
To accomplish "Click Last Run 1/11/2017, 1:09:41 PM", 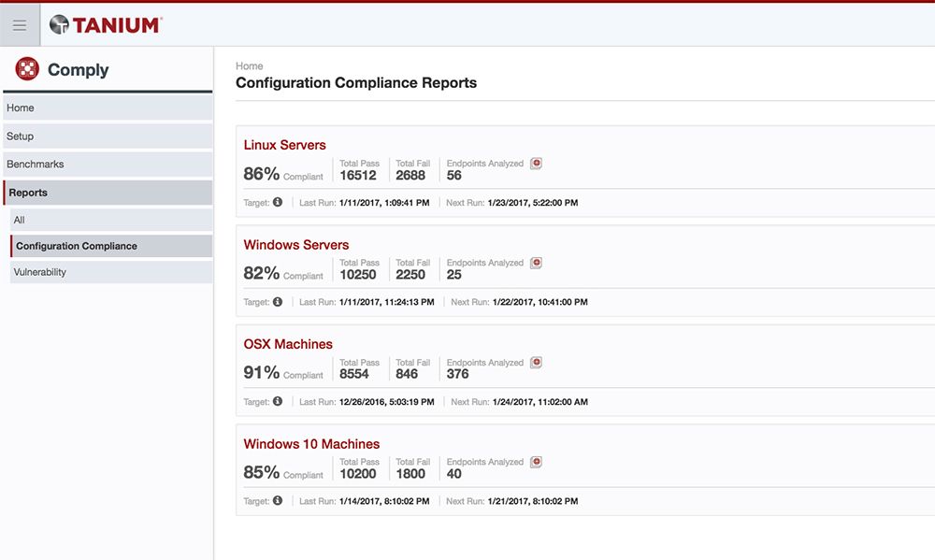I will [384, 203].
